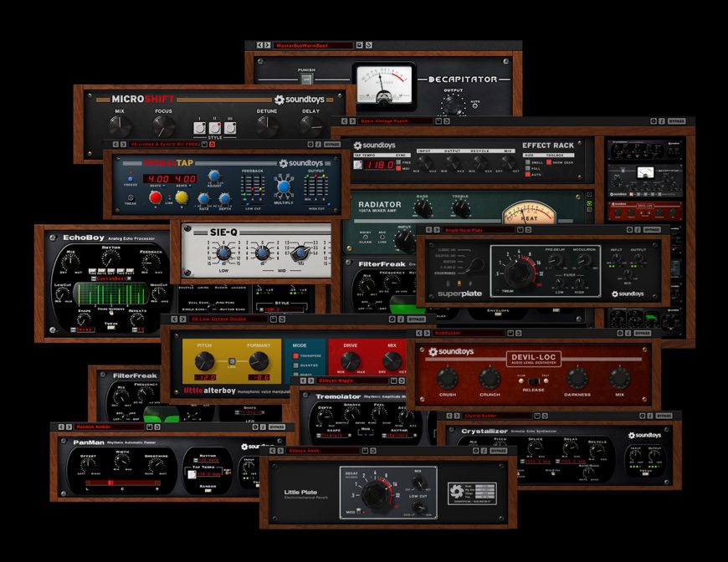Bypass the Little AlterBoy plugin
Viewport: 728px width, 562px height.
point(416,319)
